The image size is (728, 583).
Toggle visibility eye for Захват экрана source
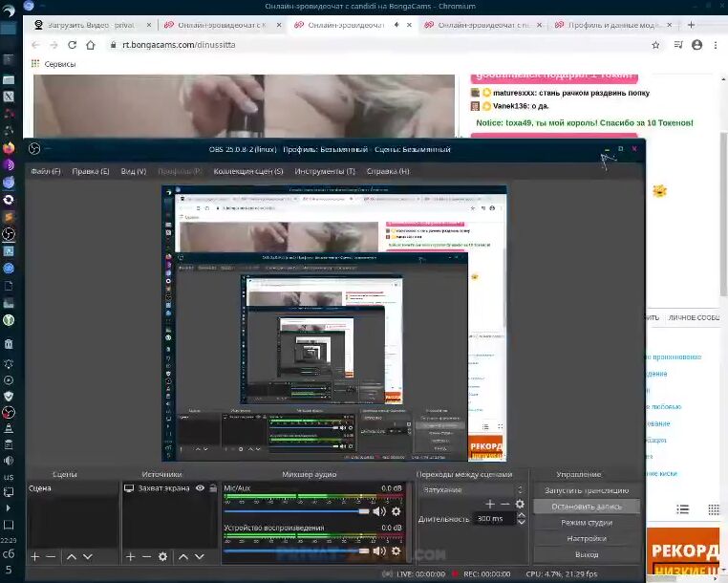click(200, 488)
